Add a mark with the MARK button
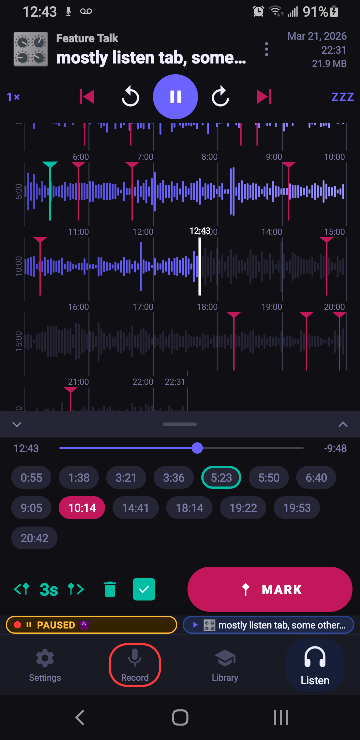 [x=270, y=589]
